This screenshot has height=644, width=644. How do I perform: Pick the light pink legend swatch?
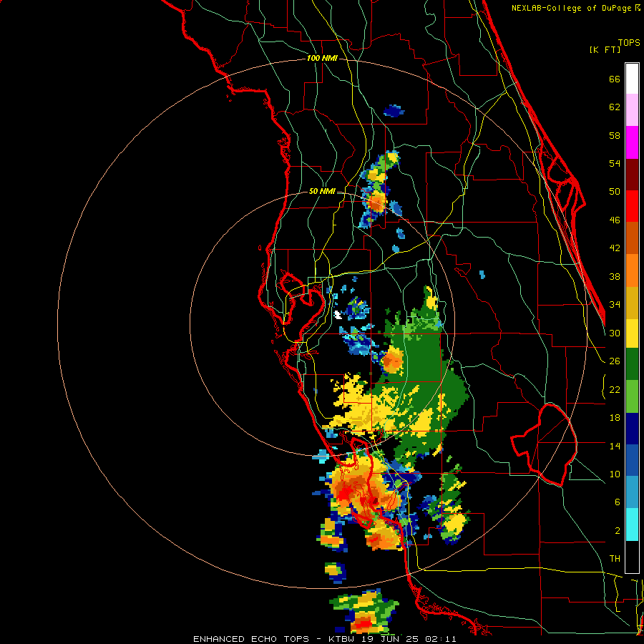coord(632,110)
